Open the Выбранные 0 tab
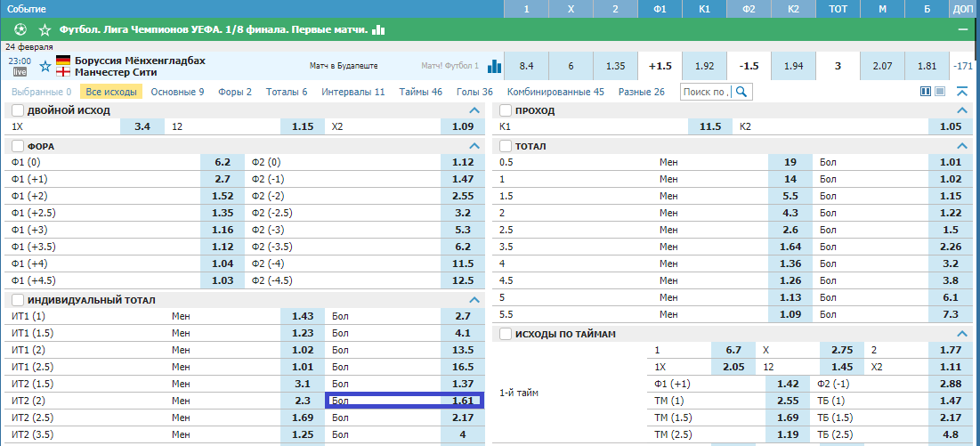 41,92
